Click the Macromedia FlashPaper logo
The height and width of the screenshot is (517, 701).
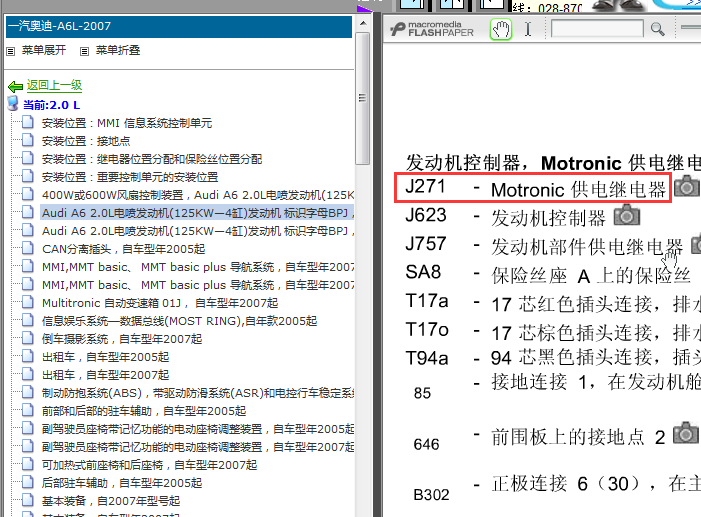(432, 29)
